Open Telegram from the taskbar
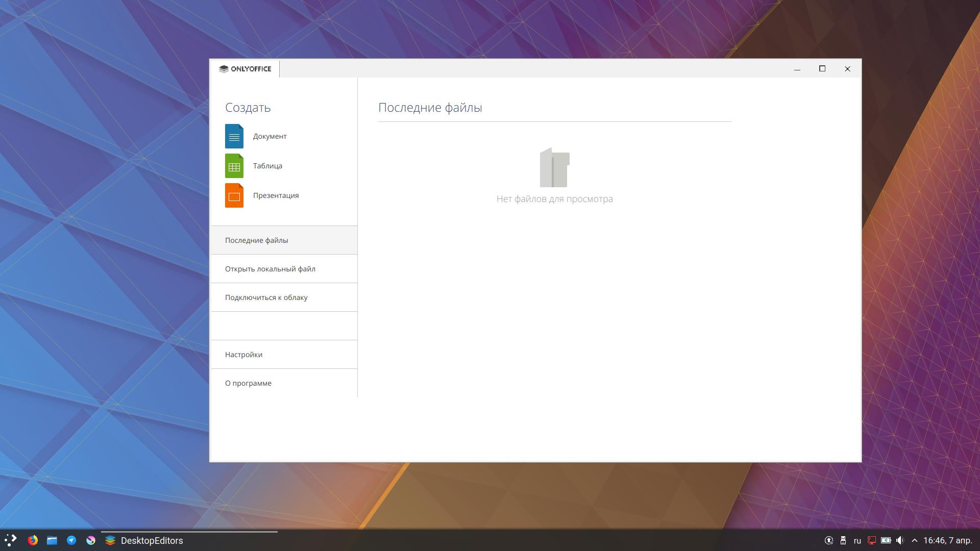 coord(71,540)
